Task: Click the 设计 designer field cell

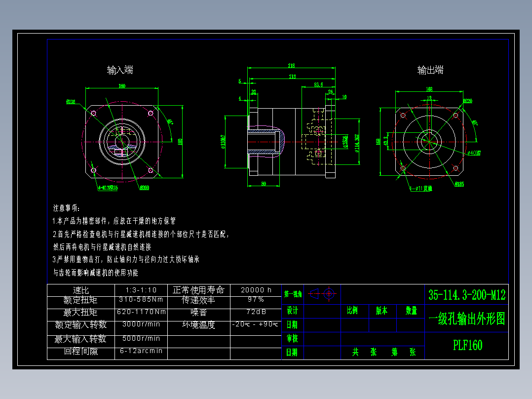Action: pos(293,311)
